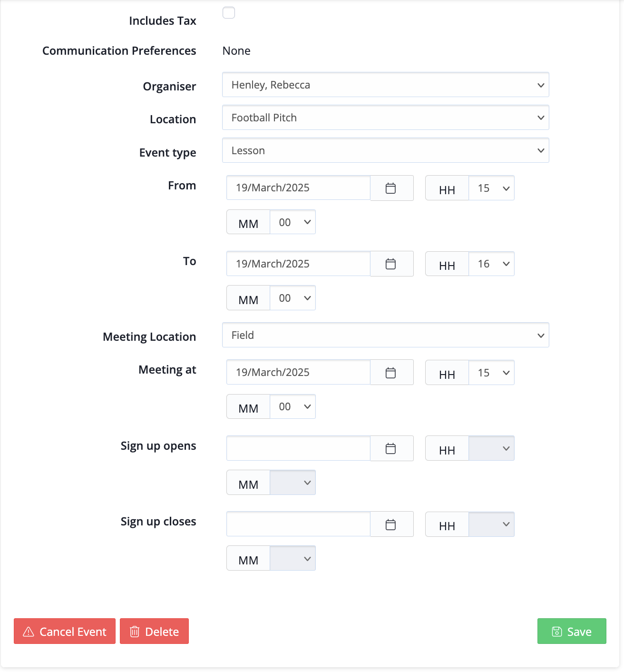Open calendar picker for To date
The height and width of the screenshot is (672, 624).
391,264
